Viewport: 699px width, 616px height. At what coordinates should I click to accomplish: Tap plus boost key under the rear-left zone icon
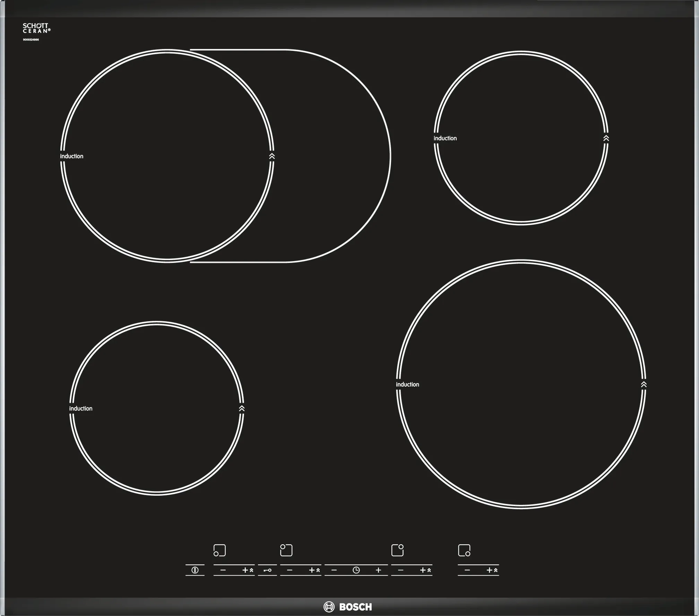[x=314, y=570]
